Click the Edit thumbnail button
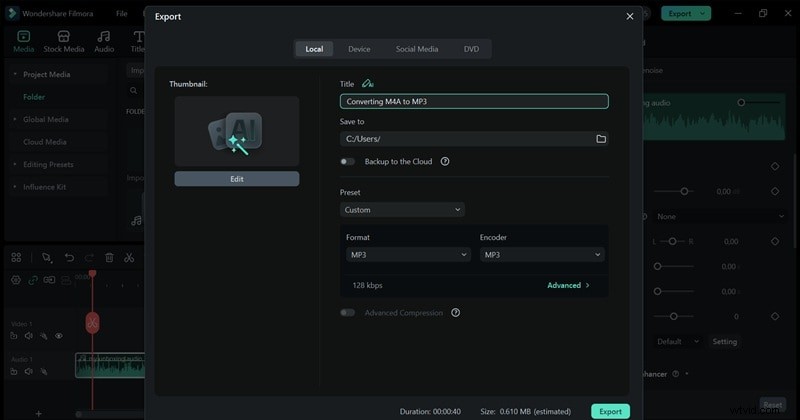The image size is (800, 420). (236, 179)
